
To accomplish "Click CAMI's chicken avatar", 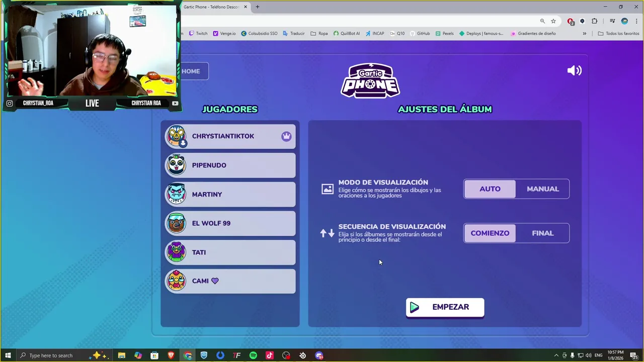I will (x=177, y=281).
